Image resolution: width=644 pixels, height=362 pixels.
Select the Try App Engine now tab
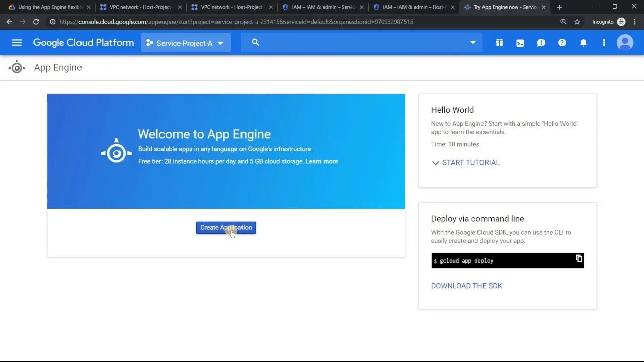(x=505, y=7)
